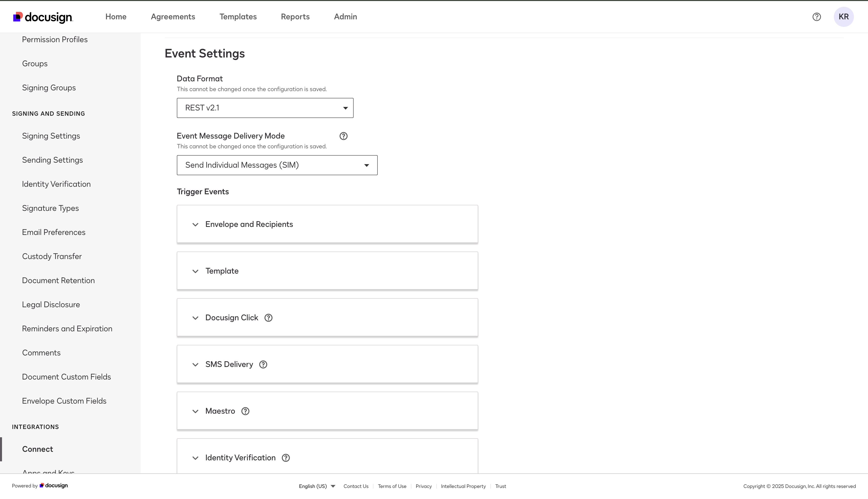Click the help icon beside Identity Verification
868x499 pixels.
coord(286,458)
